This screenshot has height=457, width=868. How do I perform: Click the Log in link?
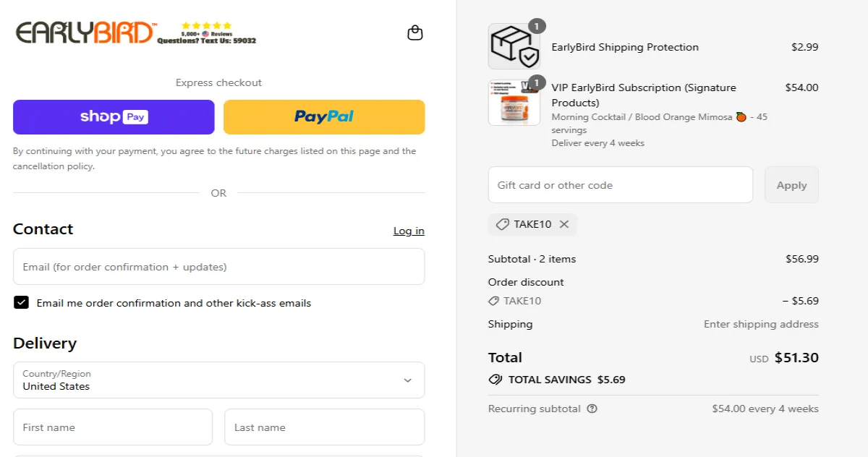point(408,230)
